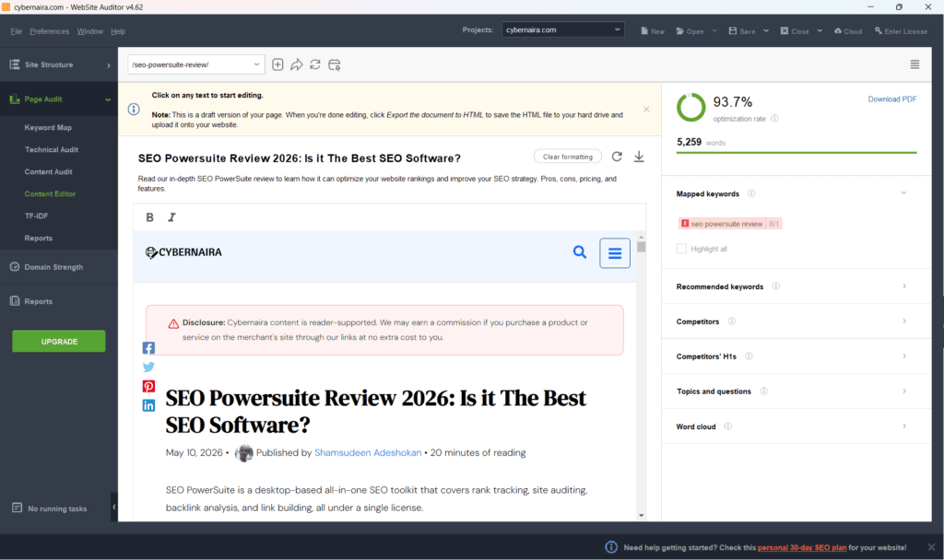Click the No running tasks icon
This screenshot has height=560, width=944.
point(17,508)
